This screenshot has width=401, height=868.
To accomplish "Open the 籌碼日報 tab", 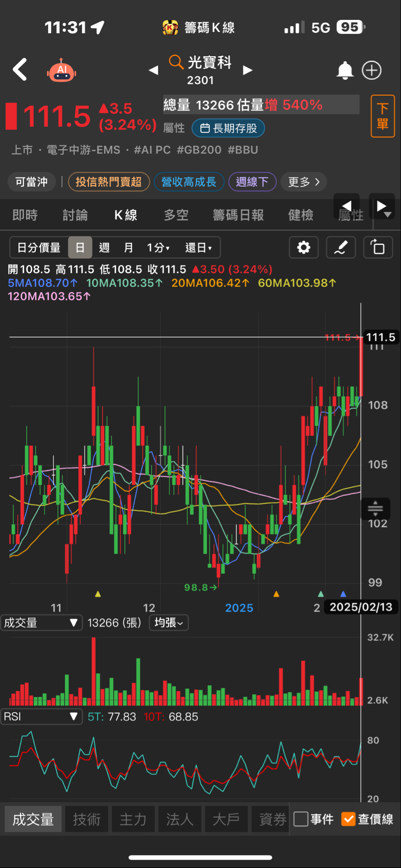I will click(238, 215).
